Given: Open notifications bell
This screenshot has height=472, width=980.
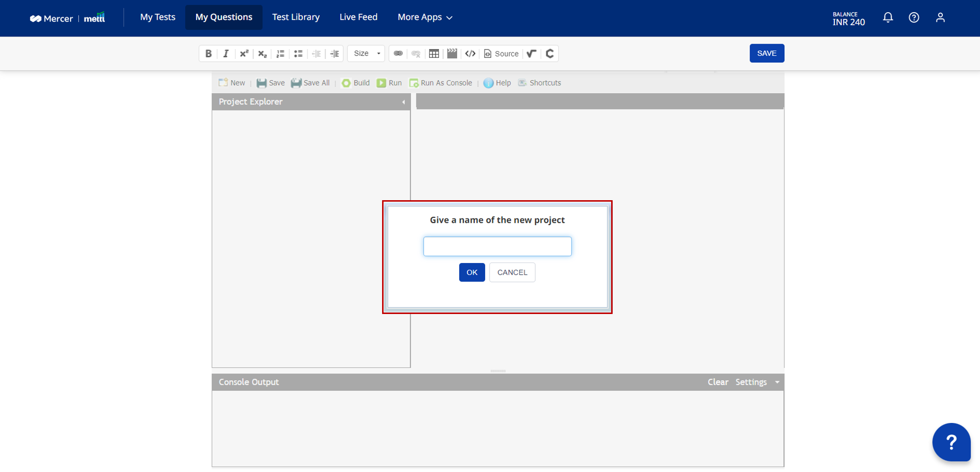Looking at the screenshot, I should [888, 18].
